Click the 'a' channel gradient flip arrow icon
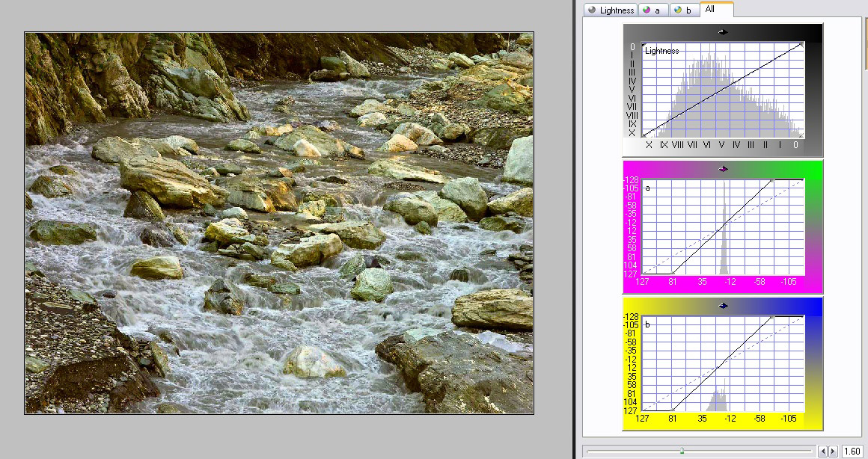 723,168
